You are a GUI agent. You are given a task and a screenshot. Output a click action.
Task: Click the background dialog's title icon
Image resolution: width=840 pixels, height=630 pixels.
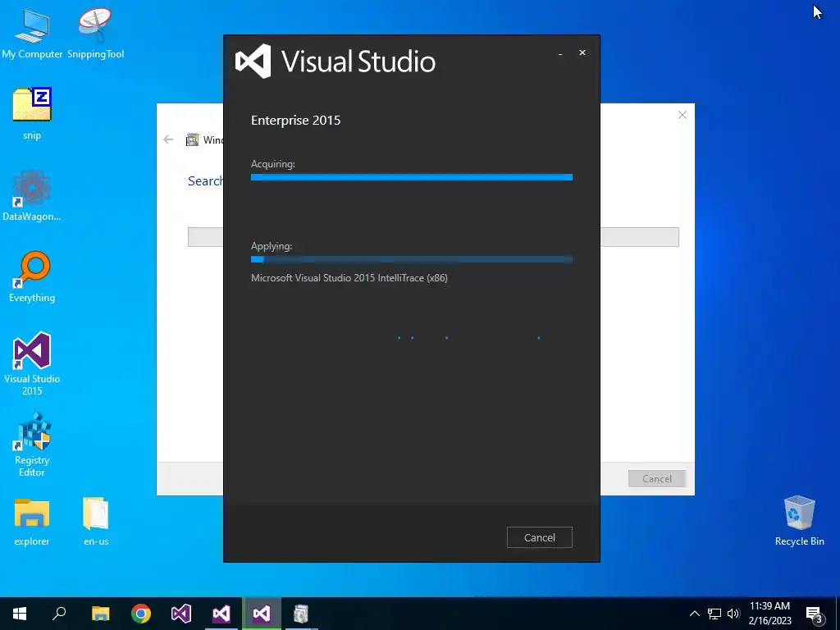coord(192,139)
